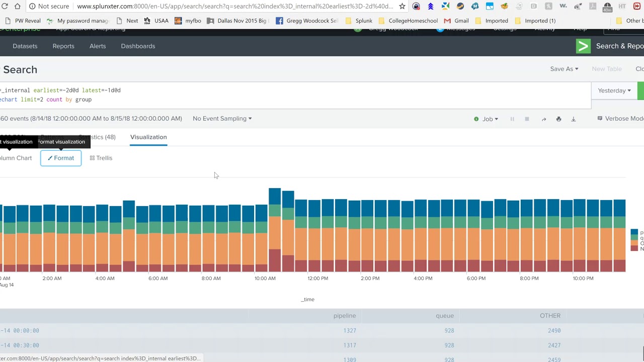Go to Alerts in navigation bar
644x362 pixels.
click(x=98, y=46)
